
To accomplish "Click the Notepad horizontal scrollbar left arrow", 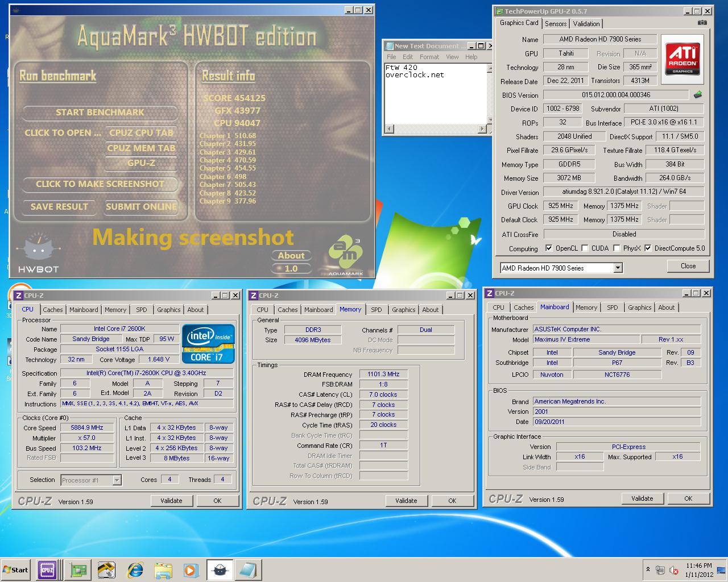I will coord(390,129).
